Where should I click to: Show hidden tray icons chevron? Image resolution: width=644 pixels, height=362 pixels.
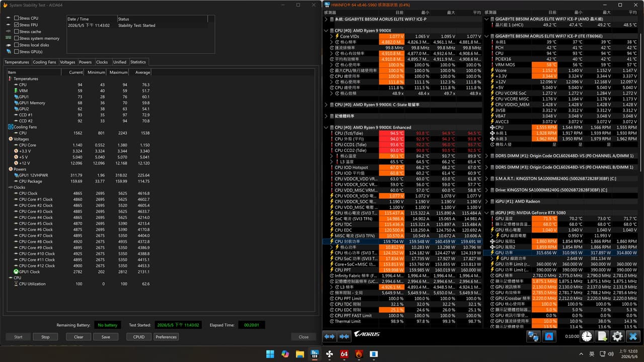pos(582,353)
